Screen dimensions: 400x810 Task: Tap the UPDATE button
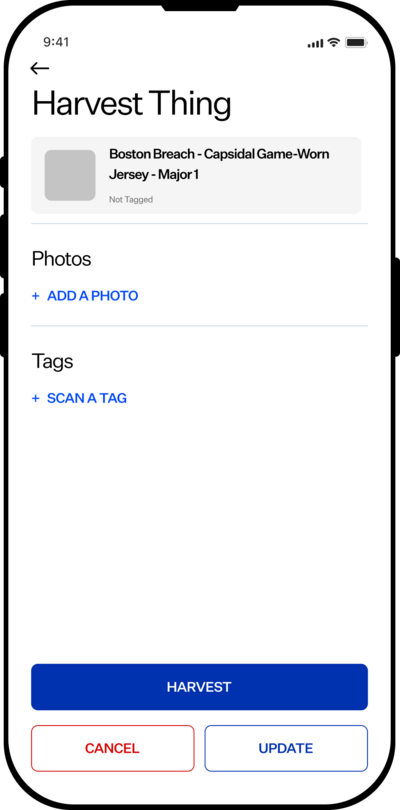(286, 749)
